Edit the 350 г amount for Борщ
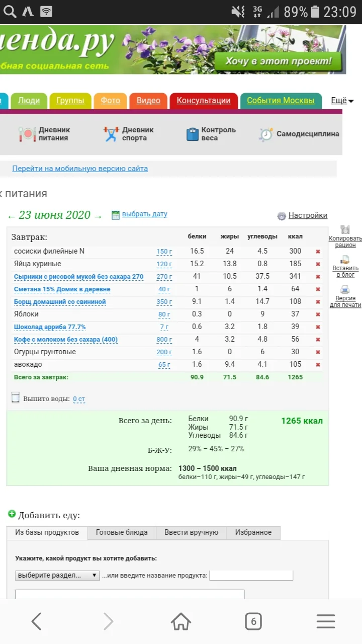 tap(164, 302)
